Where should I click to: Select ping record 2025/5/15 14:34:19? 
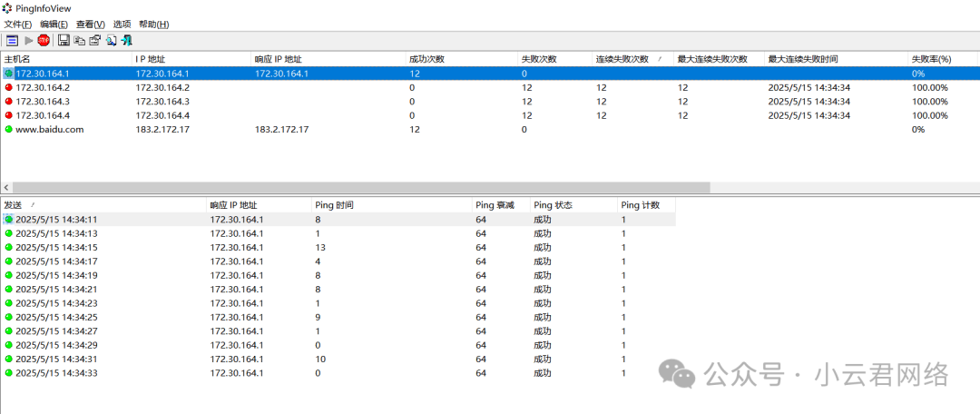(x=338, y=275)
